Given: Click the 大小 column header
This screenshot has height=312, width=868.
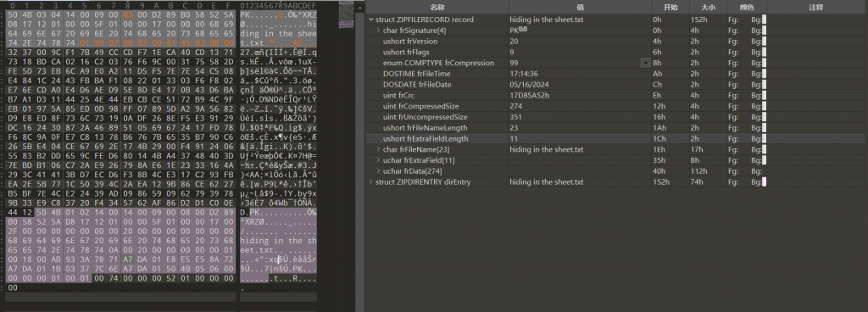Looking at the screenshot, I should (708, 7).
